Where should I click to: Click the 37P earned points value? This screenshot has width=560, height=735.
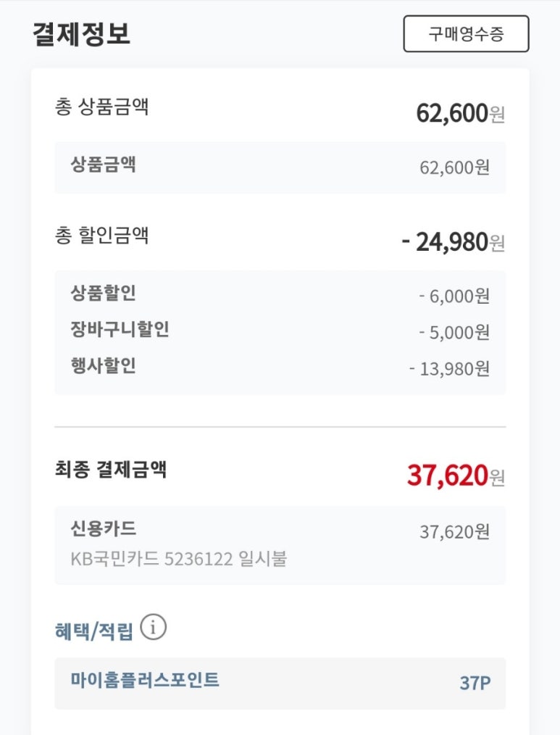pyautogui.click(x=475, y=683)
